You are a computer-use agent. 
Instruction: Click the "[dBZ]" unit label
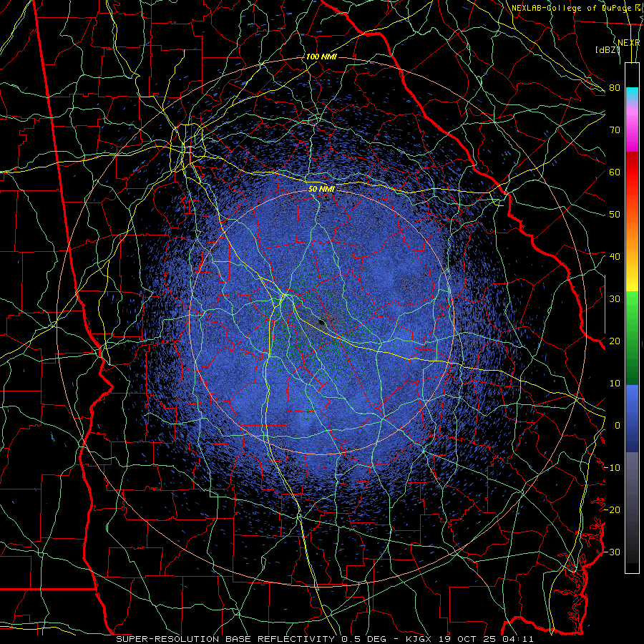click(608, 50)
